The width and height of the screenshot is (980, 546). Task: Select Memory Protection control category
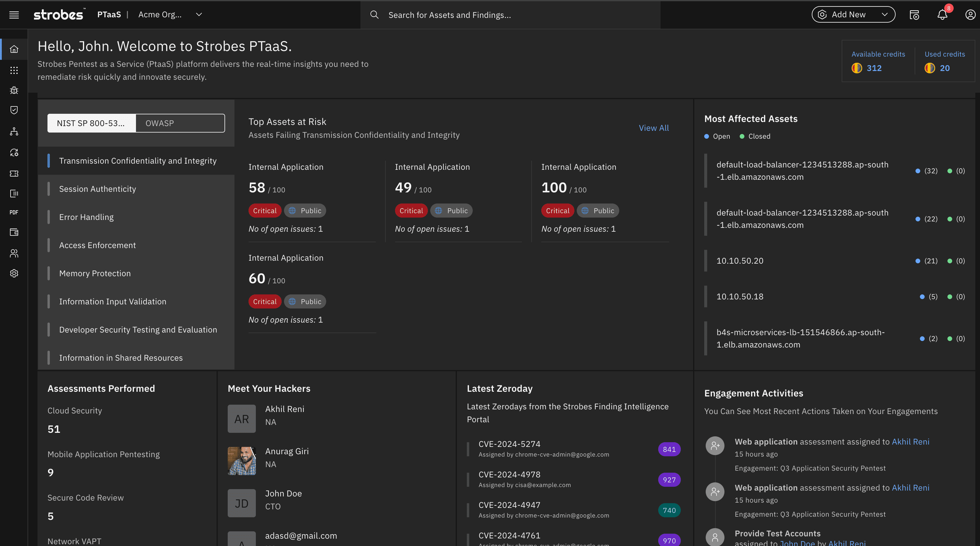tap(95, 273)
